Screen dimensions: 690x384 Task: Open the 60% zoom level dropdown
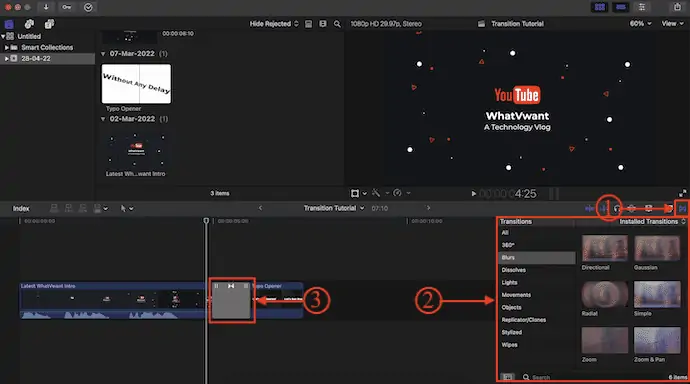point(640,23)
